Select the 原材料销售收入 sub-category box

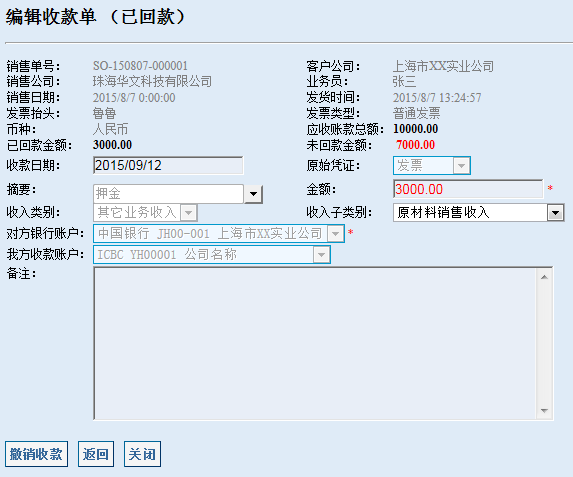pos(479,212)
